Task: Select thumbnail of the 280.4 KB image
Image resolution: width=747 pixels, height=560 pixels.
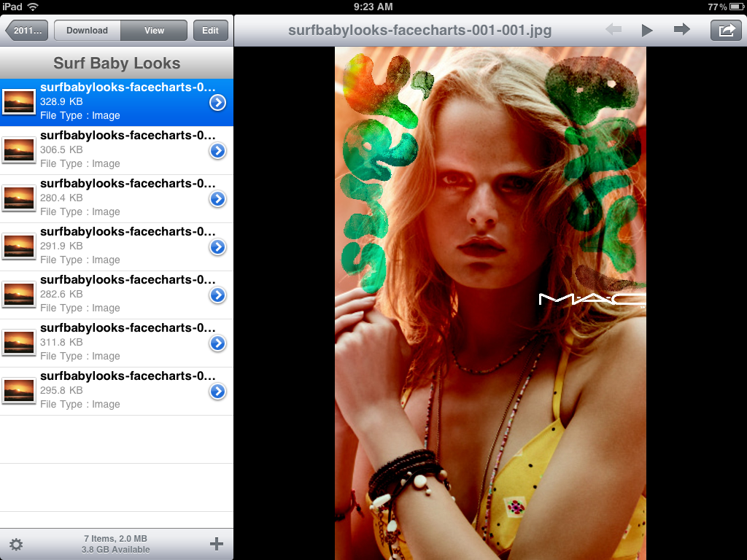Action: (x=19, y=198)
